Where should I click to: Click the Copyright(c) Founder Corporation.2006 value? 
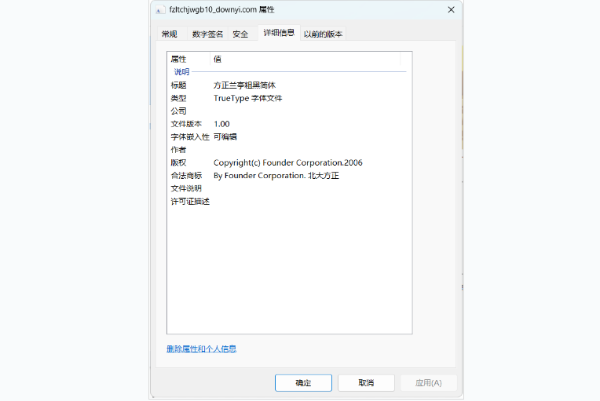[288, 163]
